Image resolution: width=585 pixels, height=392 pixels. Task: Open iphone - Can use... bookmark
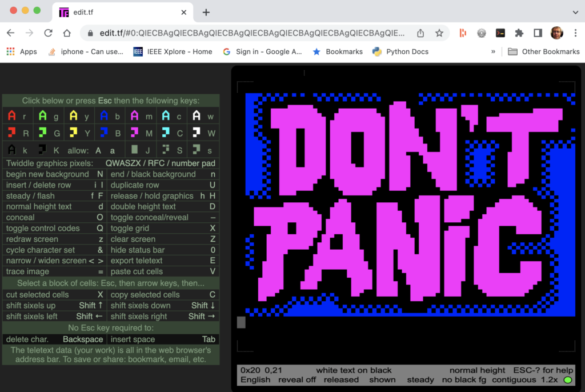coord(86,51)
